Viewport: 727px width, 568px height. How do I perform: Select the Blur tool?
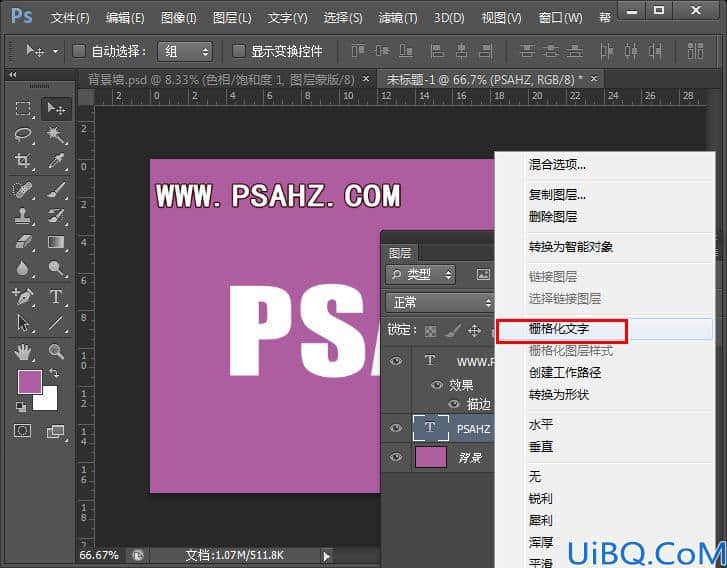[x=23, y=268]
